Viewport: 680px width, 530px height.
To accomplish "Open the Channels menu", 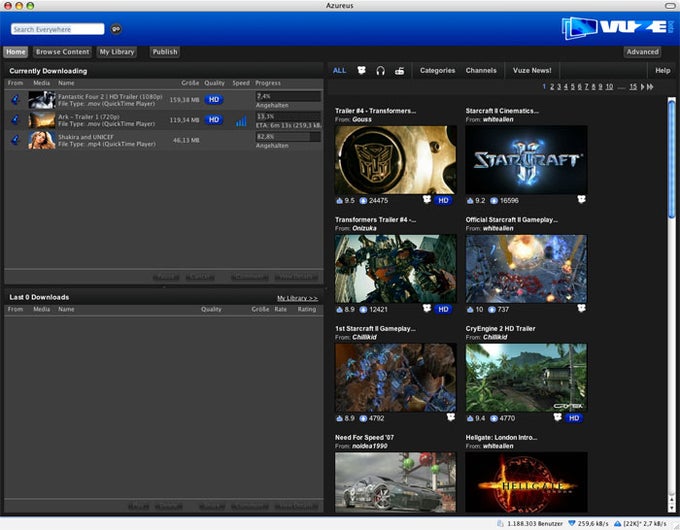I will pyautogui.click(x=481, y=71).
